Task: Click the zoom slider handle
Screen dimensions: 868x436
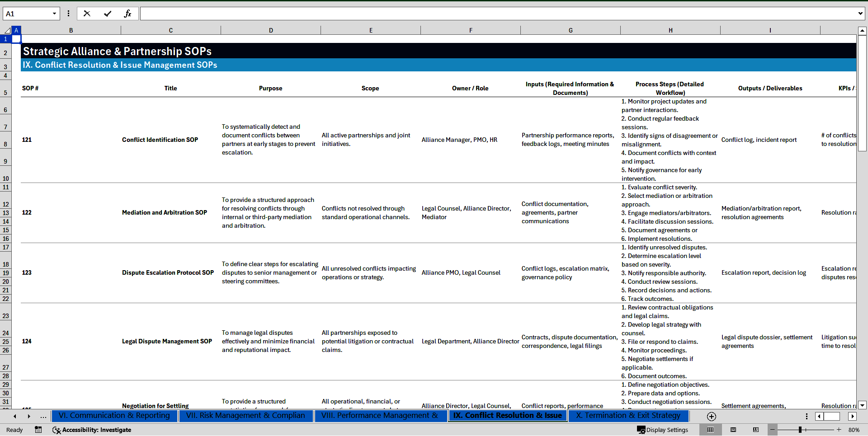Action: tap(800, 430)
